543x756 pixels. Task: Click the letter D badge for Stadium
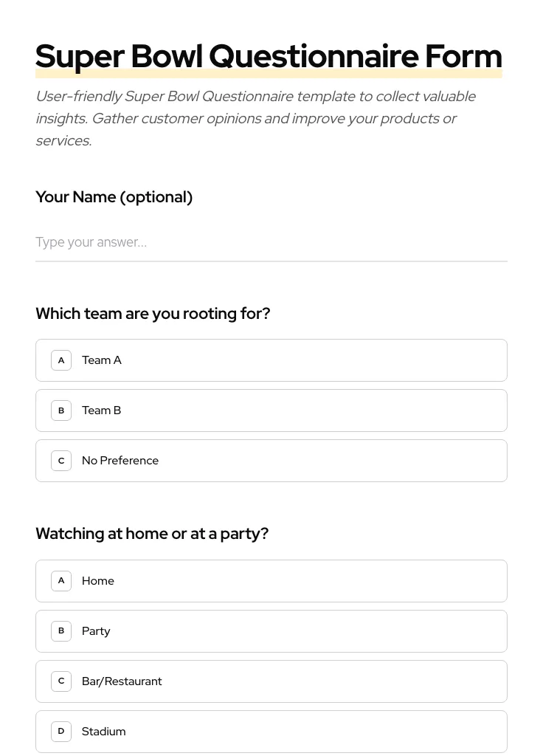[x=61, y=731]
